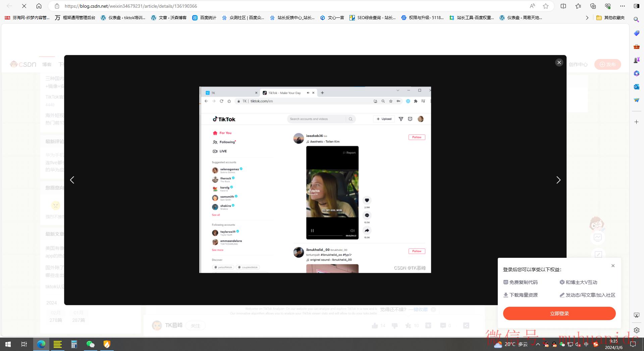Toggle the Chinese IME indicator in system tray

pos(586,344)
